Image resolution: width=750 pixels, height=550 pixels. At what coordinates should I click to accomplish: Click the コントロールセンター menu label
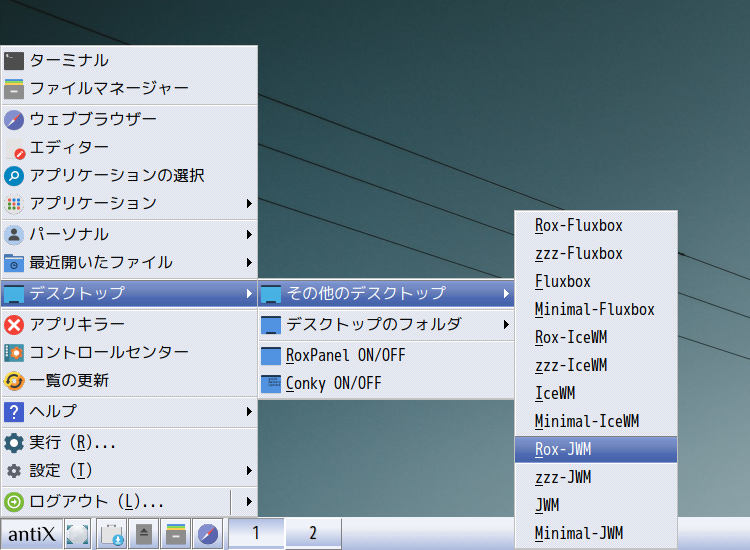(110, 352)
